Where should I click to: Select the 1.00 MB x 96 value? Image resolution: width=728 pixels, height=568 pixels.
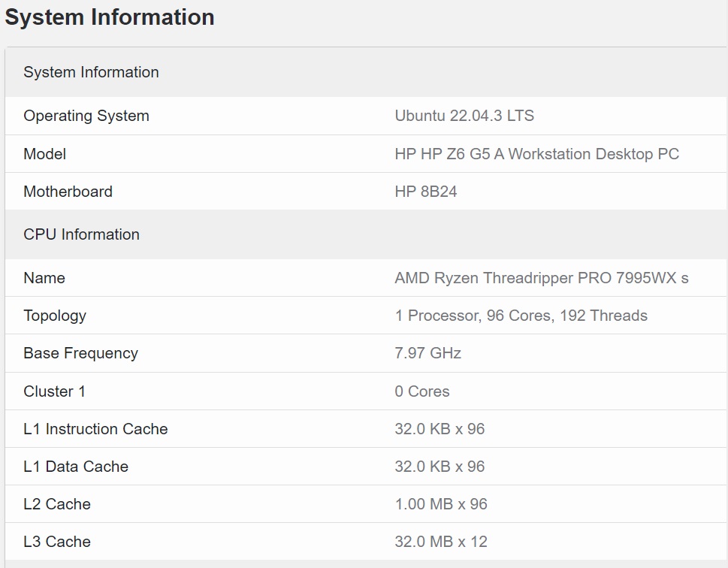(441, 504)
